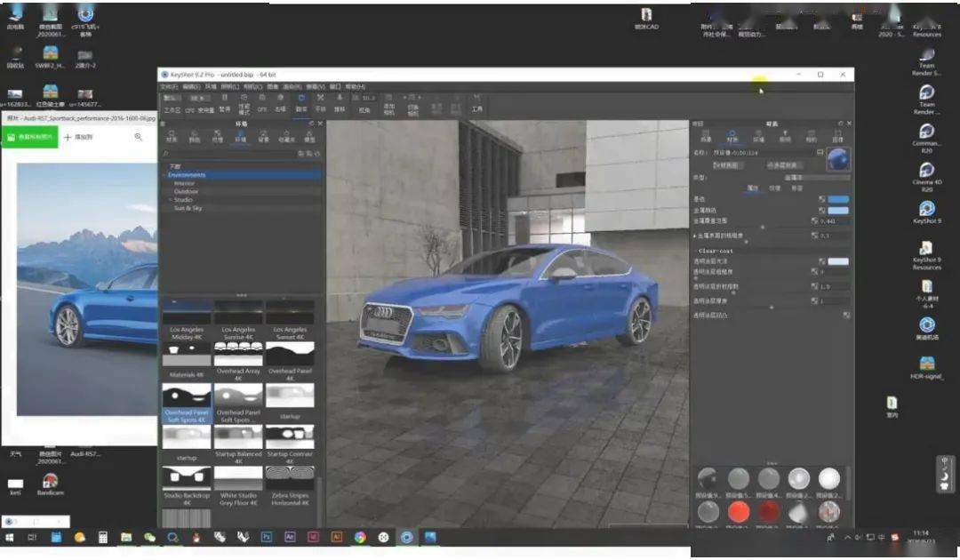Open the Cinema 4D R20 desktop shortcut
This screenshot has width=960, height=560.
click(927, 176)
